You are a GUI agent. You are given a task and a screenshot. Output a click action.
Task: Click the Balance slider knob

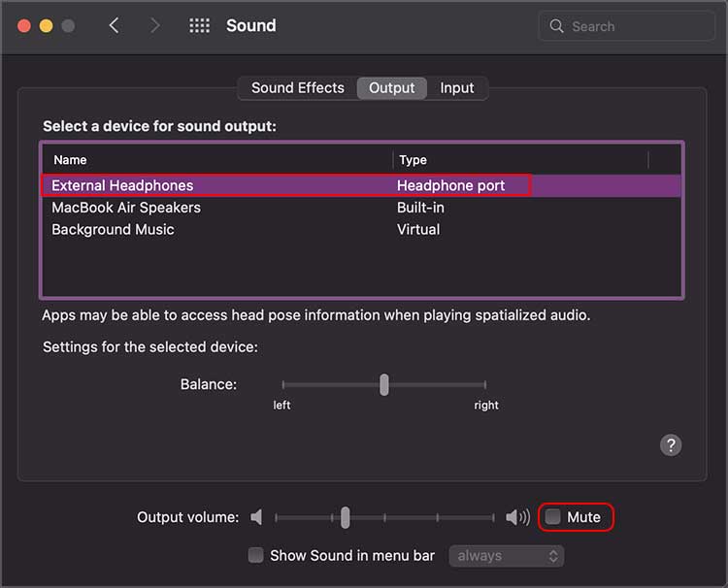[x=384, y=384]
